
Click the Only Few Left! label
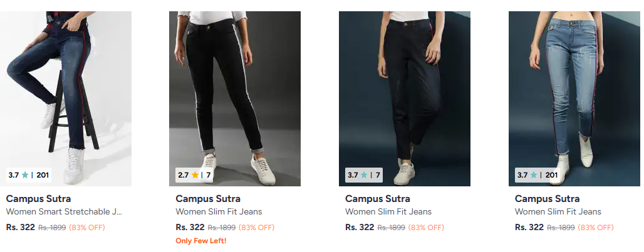point(201,241)
